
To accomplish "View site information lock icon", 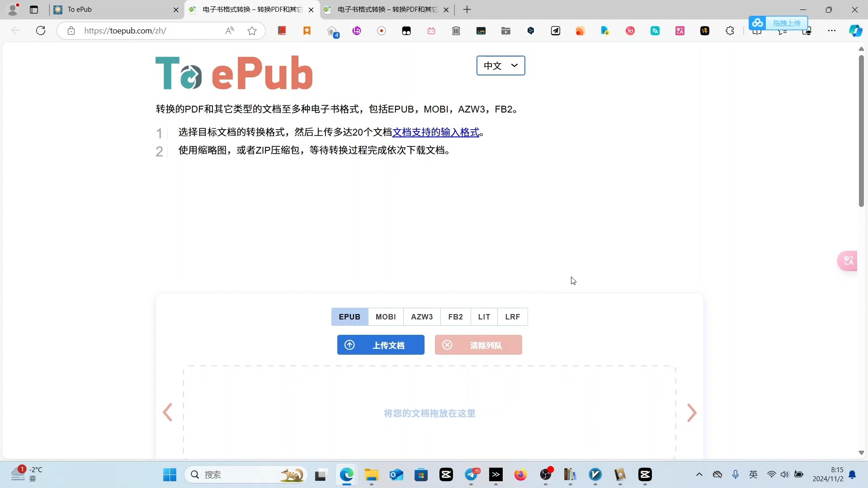I will [71, 30].
